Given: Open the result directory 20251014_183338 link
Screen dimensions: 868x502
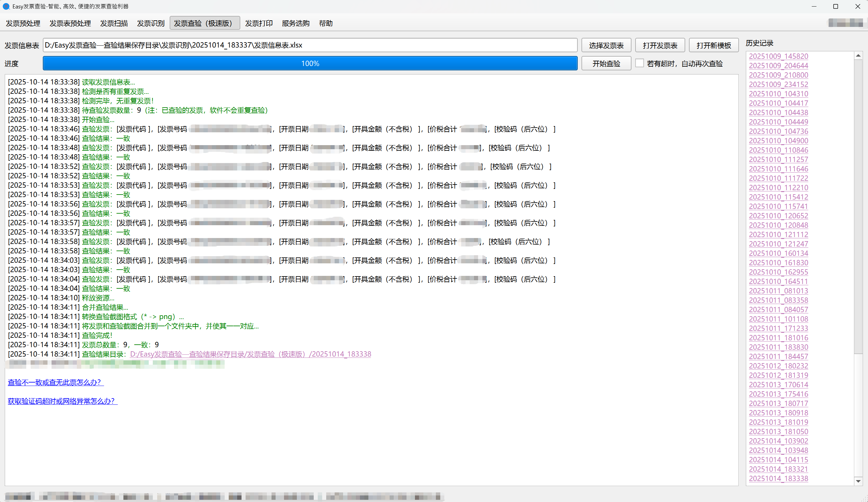Looking at the screenshot, I should pyautogui.click(x=250, y=354).
